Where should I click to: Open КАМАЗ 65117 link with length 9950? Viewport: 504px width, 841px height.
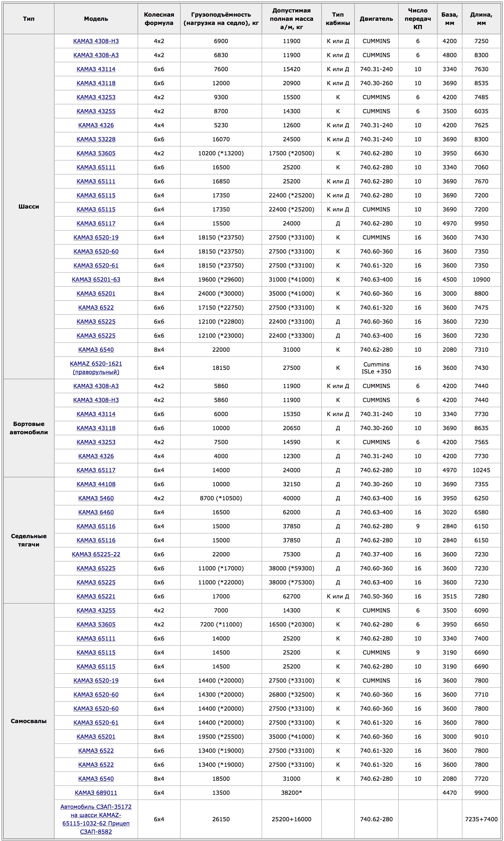pyautogui.click(x=96, y=224)
